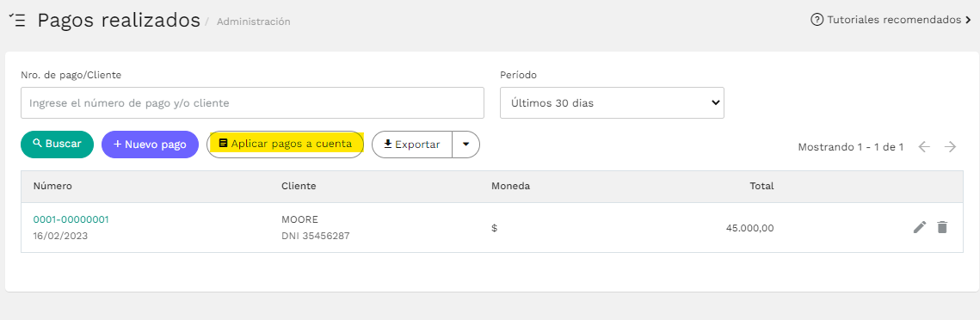Screen dimensions: 980x320
Task: Delete payment 0001-00000001 with trash icon
Action: click(942, 227)
